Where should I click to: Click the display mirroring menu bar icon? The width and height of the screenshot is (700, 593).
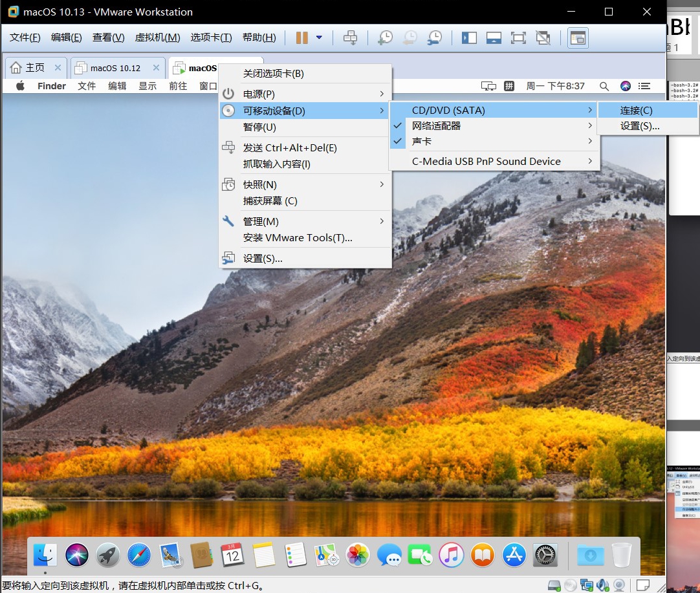click(x=488, y=86)
